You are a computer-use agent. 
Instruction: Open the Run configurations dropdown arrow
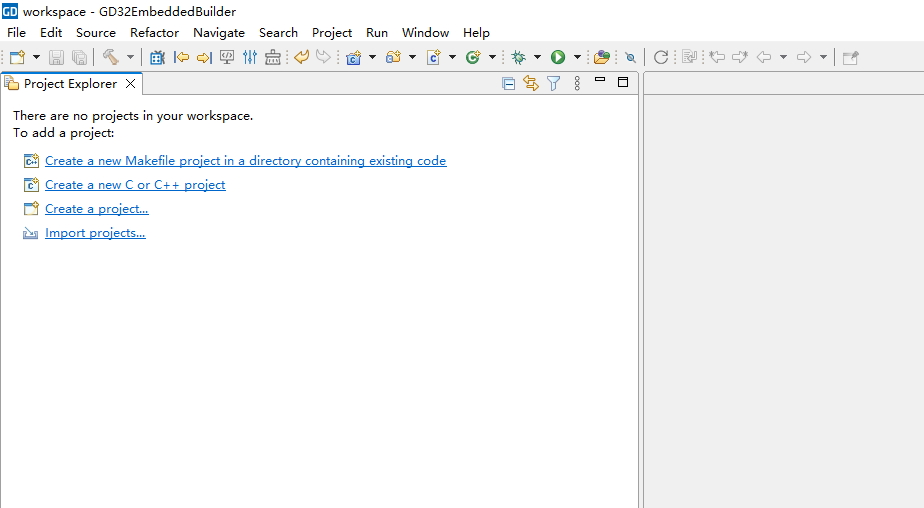577,57
